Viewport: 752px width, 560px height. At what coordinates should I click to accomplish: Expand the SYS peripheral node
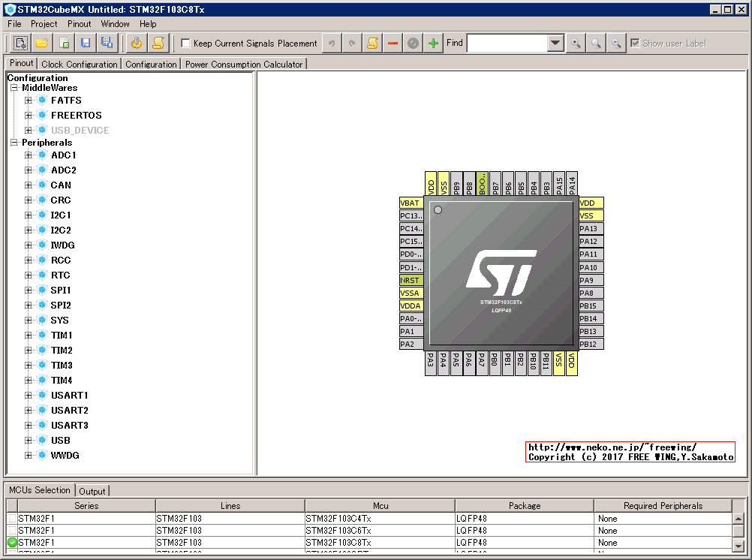click(x=29, y=320)
